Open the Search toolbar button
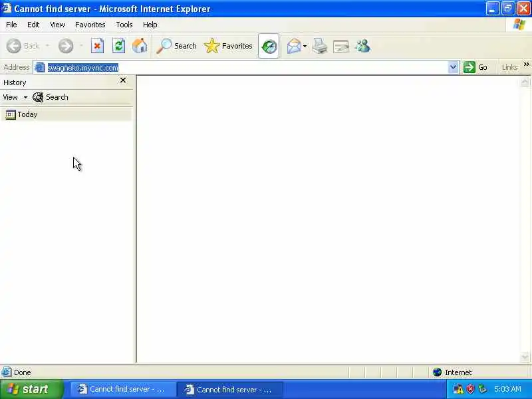532x399 pixels. [176, 46]
